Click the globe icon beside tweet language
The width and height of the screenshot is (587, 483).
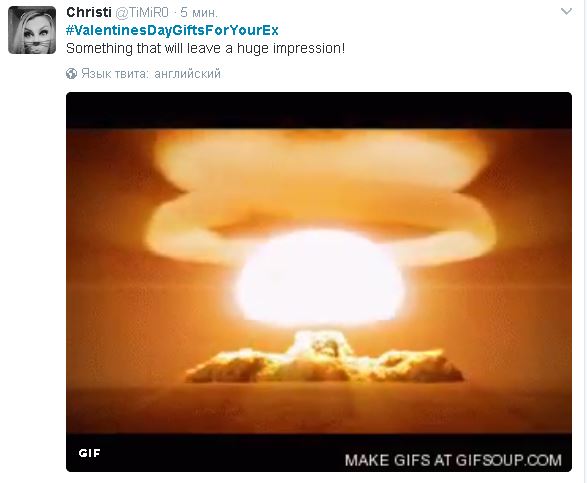pyautogui.click(x=72, y=73)
